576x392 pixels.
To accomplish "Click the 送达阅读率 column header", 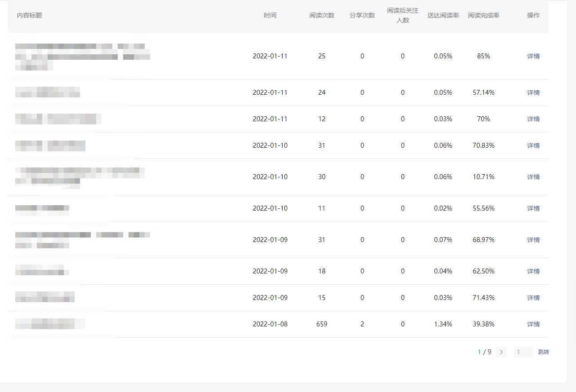I will click(x=443, y=15).
